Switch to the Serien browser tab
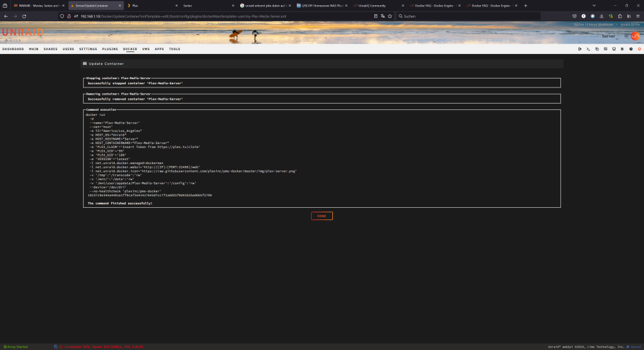 209,6
